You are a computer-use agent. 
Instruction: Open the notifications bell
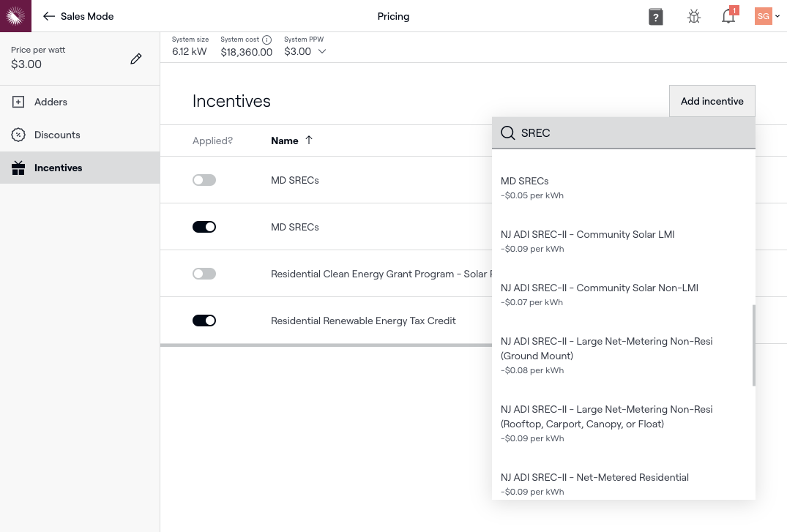728,17
